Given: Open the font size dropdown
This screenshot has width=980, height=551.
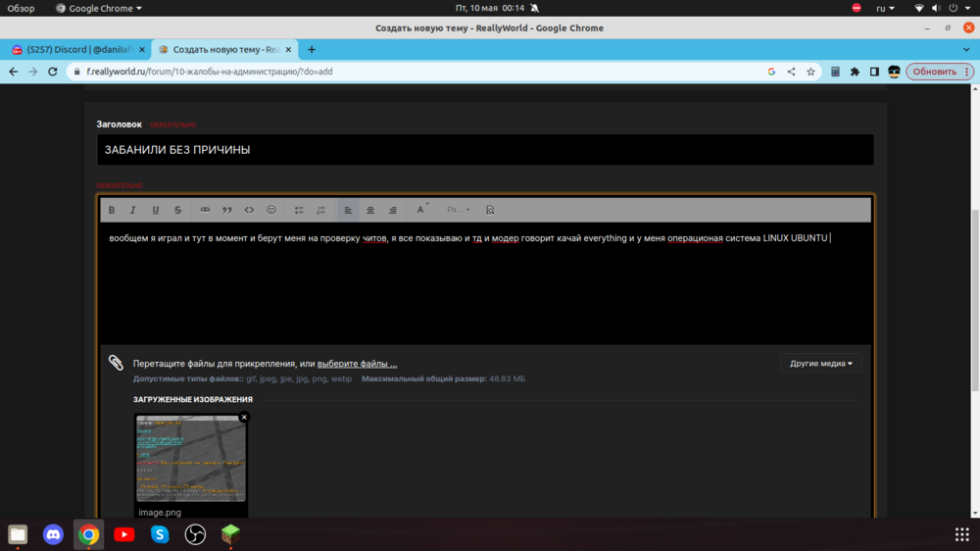Looking at the screenshot, I should [458, 210].
